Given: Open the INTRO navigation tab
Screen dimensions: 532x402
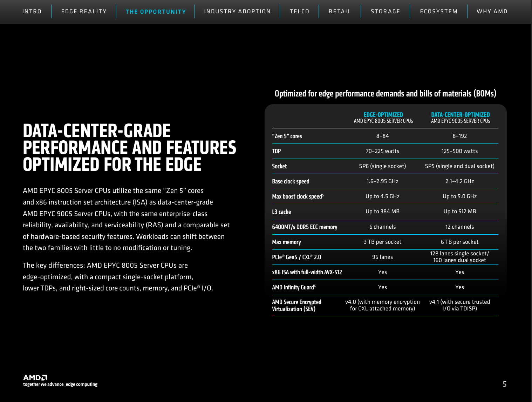Looking at the screenshot, I should (32, 12).
